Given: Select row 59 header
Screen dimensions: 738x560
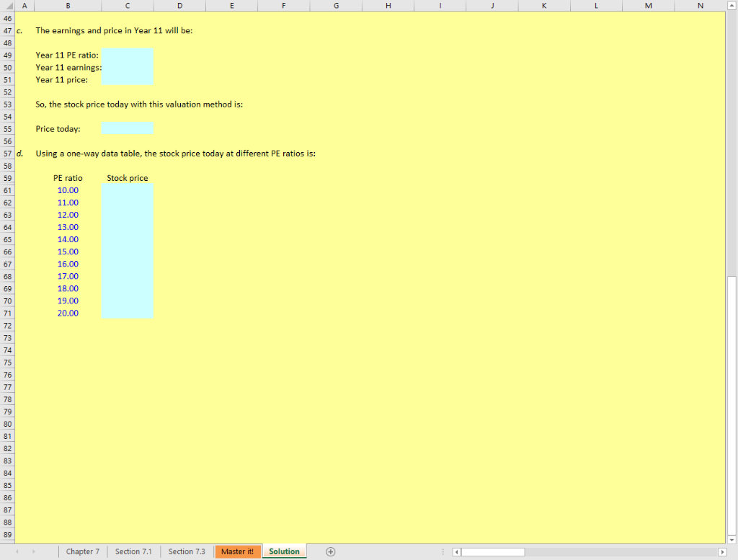Looking at the screenshot, I should pyautogui.click(x=7, y=178).
